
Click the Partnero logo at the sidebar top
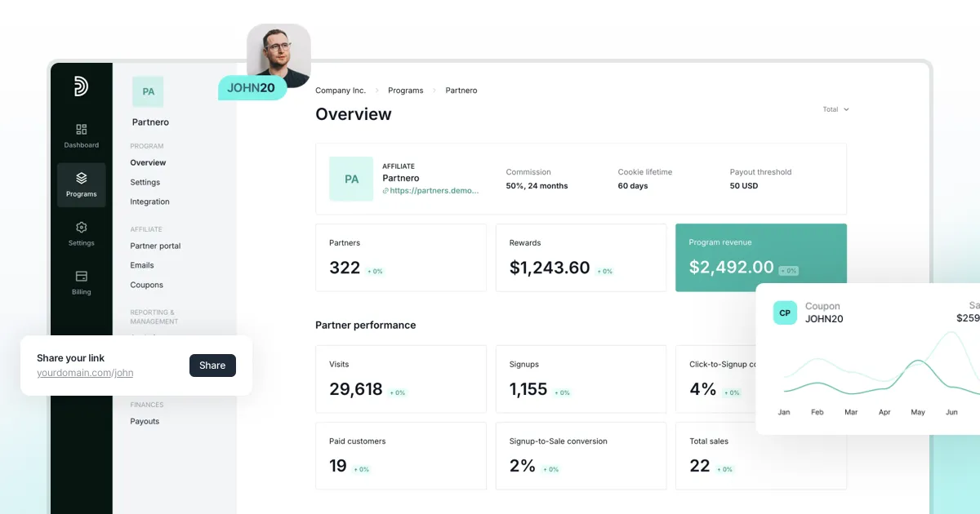point(81,86)
